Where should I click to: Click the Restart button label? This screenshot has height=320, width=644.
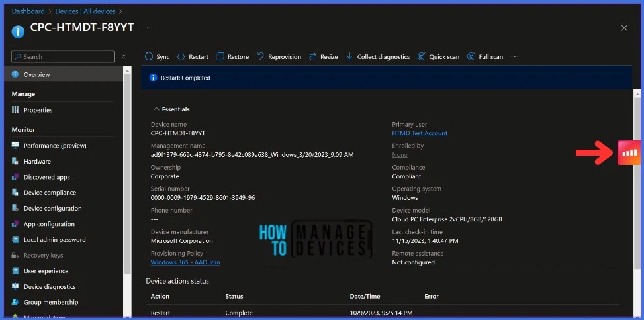tap(199, 57)
